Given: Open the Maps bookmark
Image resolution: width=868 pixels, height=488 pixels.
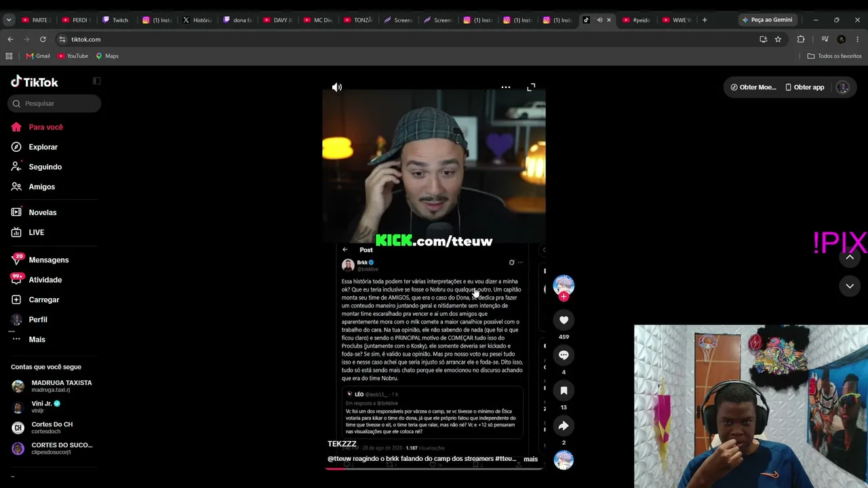Looking at the screenshot, I should [107, 56].
